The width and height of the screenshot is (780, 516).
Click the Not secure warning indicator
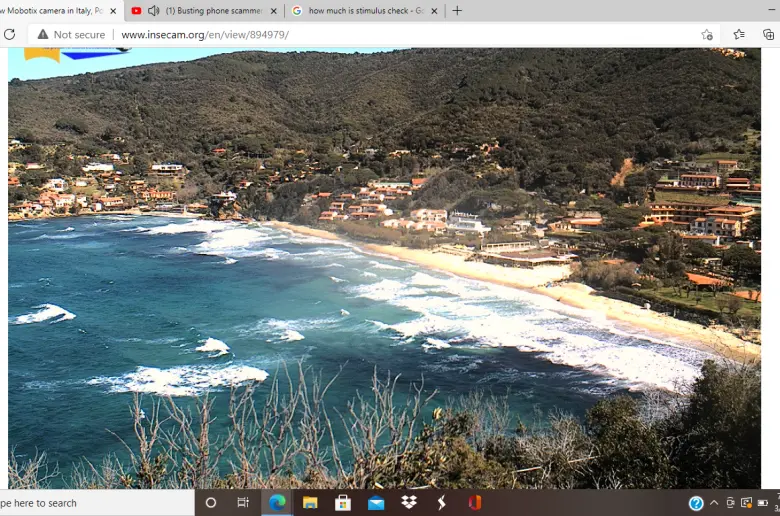[x=71, y=34]
